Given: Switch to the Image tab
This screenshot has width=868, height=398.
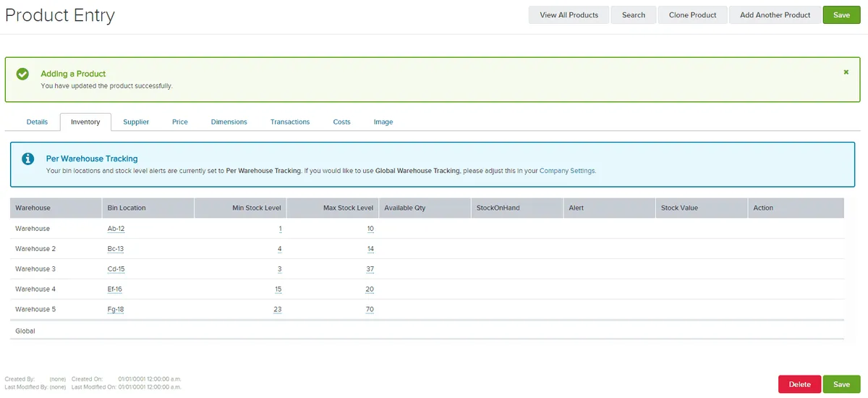Looking at the screenshot, I should (383, 122).
